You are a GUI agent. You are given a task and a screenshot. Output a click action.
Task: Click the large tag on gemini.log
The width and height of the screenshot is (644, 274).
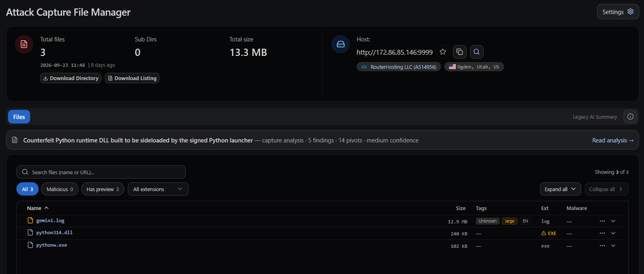[509, 221]
